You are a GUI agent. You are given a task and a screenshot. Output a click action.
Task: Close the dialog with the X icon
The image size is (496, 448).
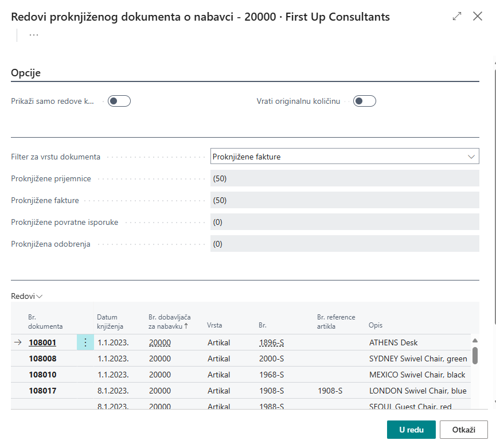[477, 17]
